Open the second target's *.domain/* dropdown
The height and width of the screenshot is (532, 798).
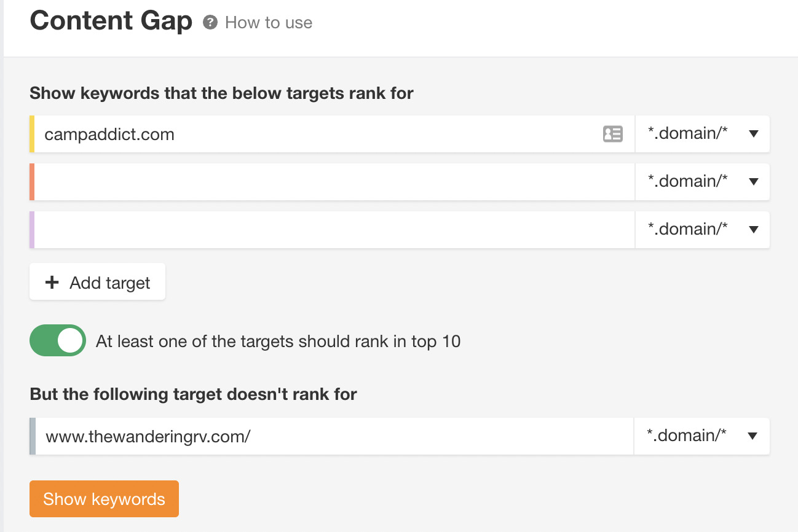pyautogui.click(x=702, y=181)
